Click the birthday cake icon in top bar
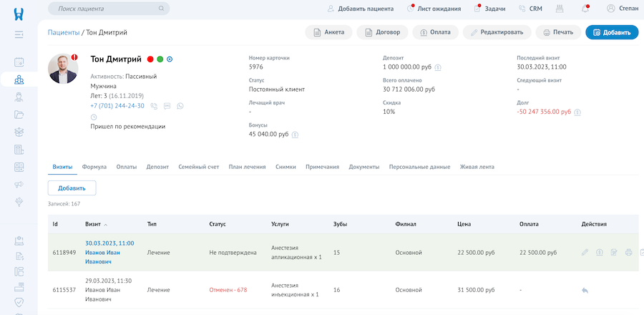 click(x=561, y=9)
